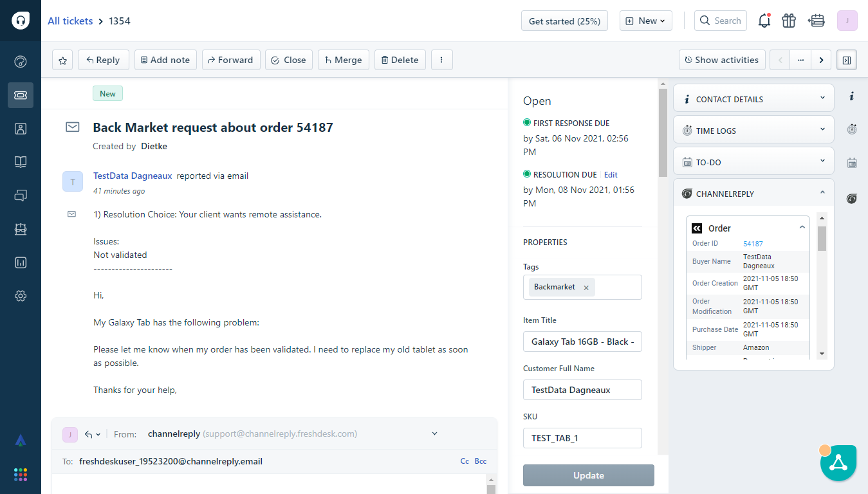Open the gift box what's new icon
Screen dimensions: 868x494
click(x=789, y=21)
